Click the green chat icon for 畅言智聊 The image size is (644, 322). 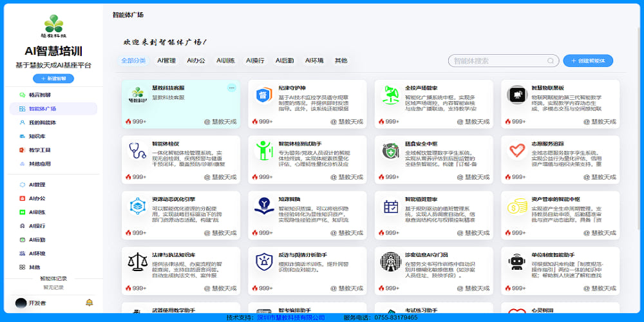click(22, 95)
